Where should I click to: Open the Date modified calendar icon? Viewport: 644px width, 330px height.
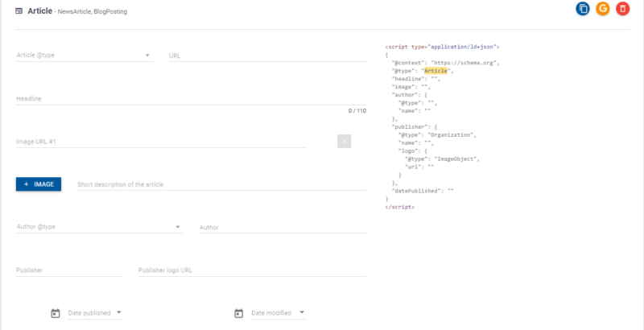pyautogui.click(x=238, y=313)
